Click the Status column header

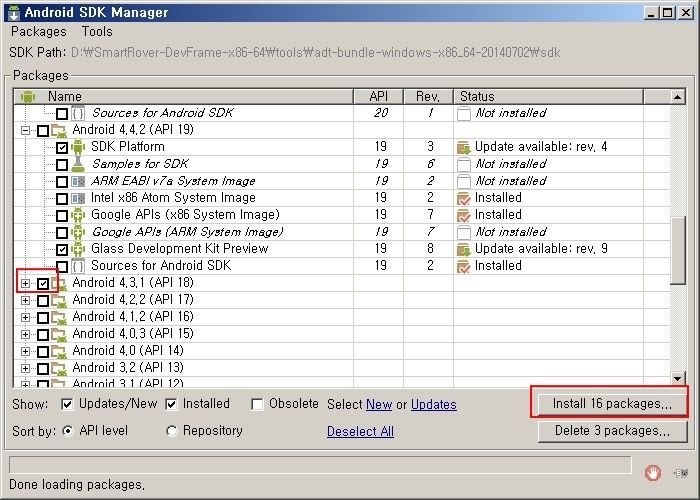tap(549, 96)
